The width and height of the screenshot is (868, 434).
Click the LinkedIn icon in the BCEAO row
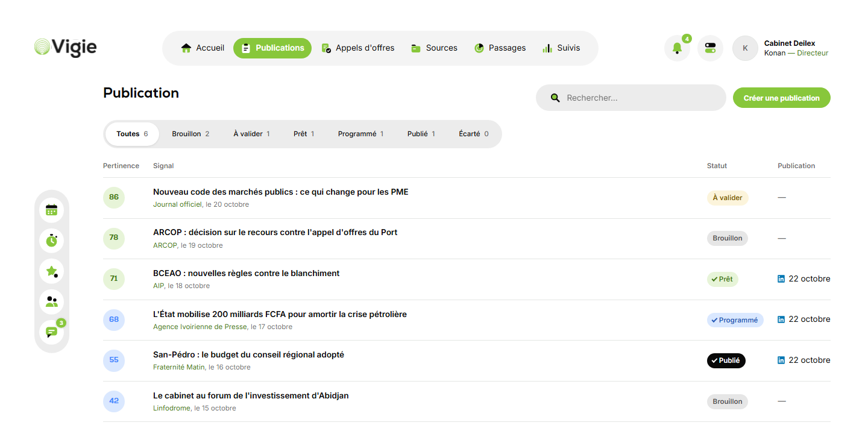coord(781,279)
